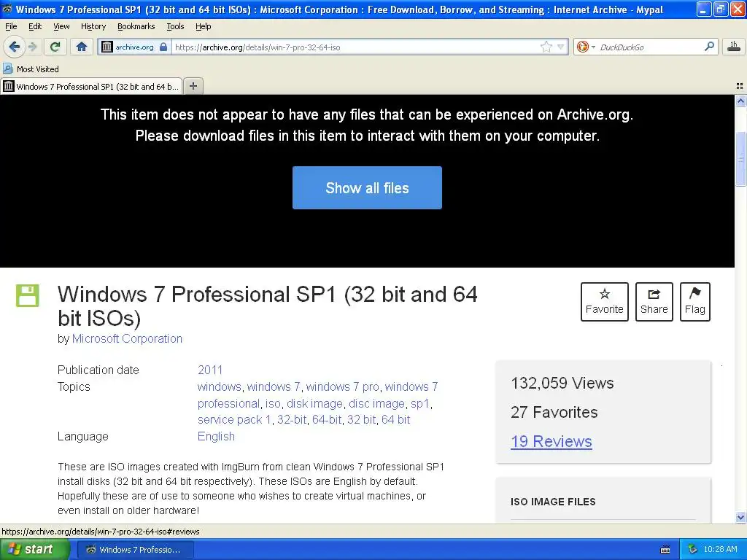
Task: Click the Share button
Action: coord(654,301)
